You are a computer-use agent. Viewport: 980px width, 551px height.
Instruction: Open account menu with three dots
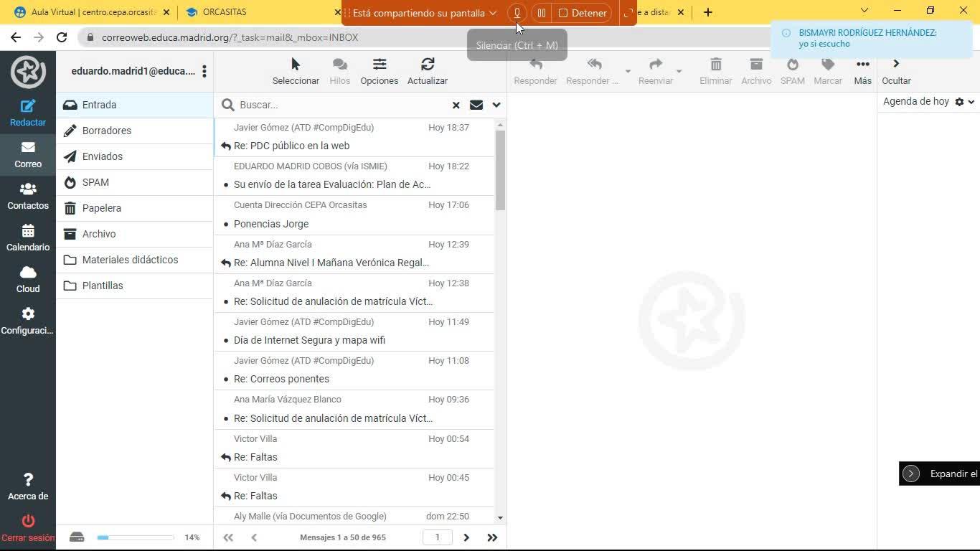tap(204, 71)
